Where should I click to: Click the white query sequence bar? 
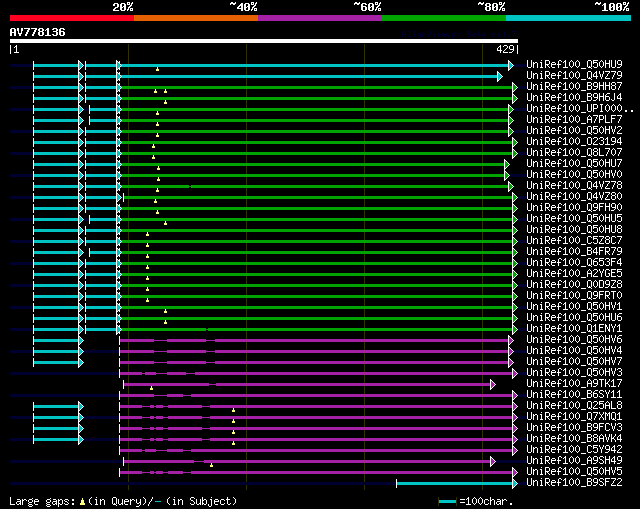pos(264,41)
